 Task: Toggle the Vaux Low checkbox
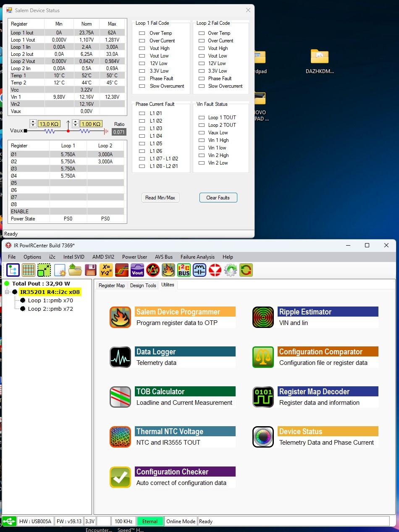tap(202, 133)
